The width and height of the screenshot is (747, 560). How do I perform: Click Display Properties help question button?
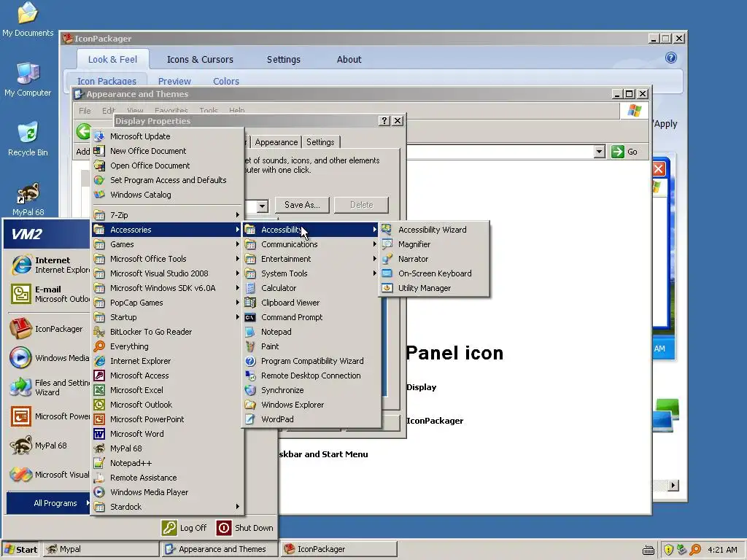[x=384, y=121]
